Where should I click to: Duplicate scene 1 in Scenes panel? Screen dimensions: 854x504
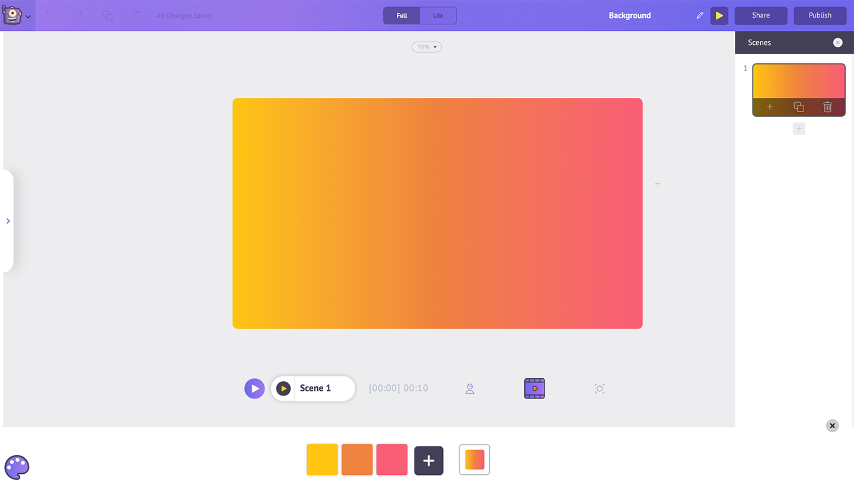pos(799,107)
